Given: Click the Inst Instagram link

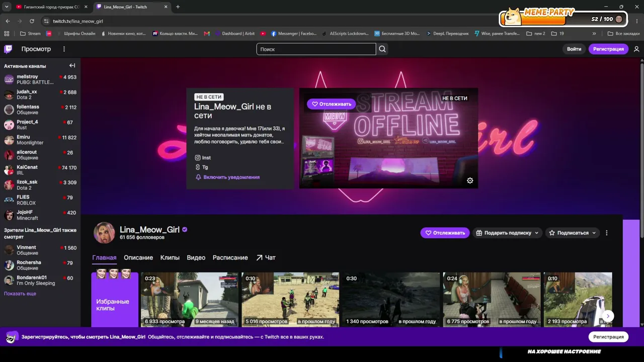Looking at the screenshot, I should click(x=203, y=158).
